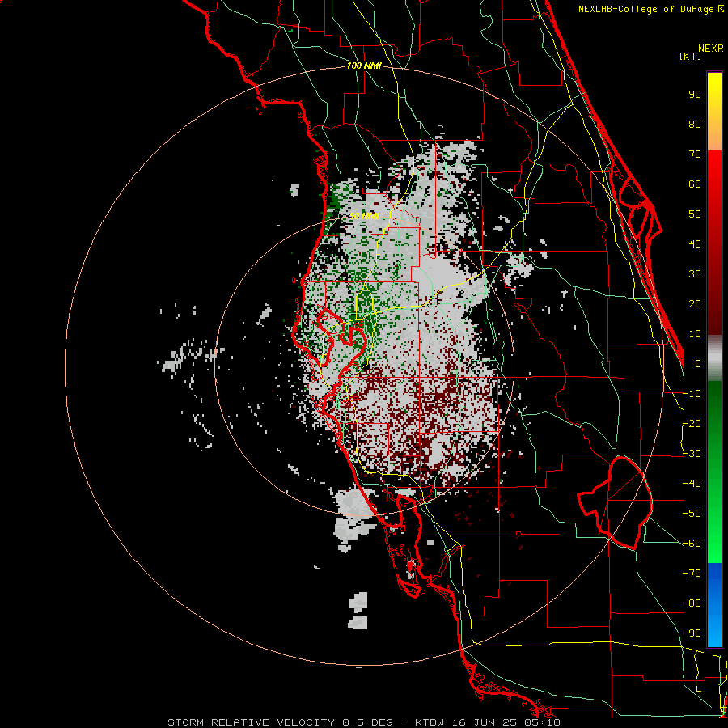This screenshot has width=728, height=728.
Task: Click the orange segment of the velocity color bar
Action: click(714, 138)
